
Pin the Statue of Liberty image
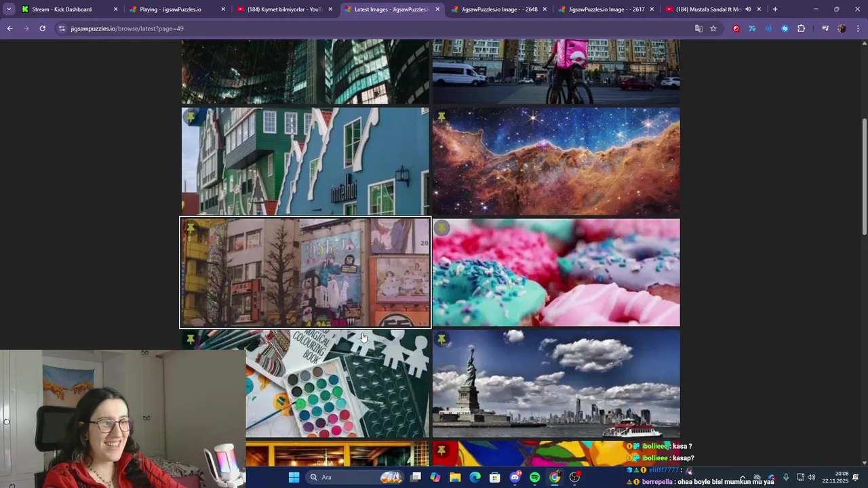441,339
